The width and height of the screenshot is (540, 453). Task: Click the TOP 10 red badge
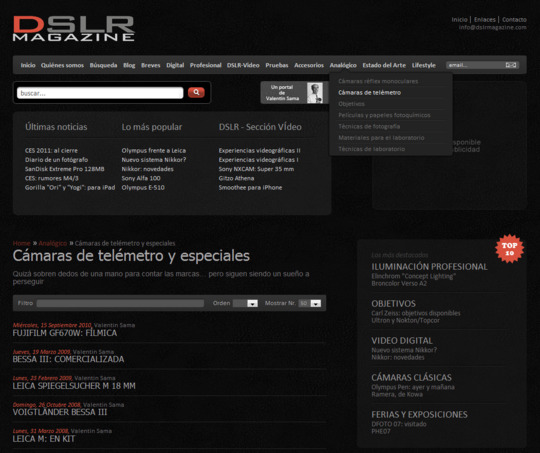point(509,249)
